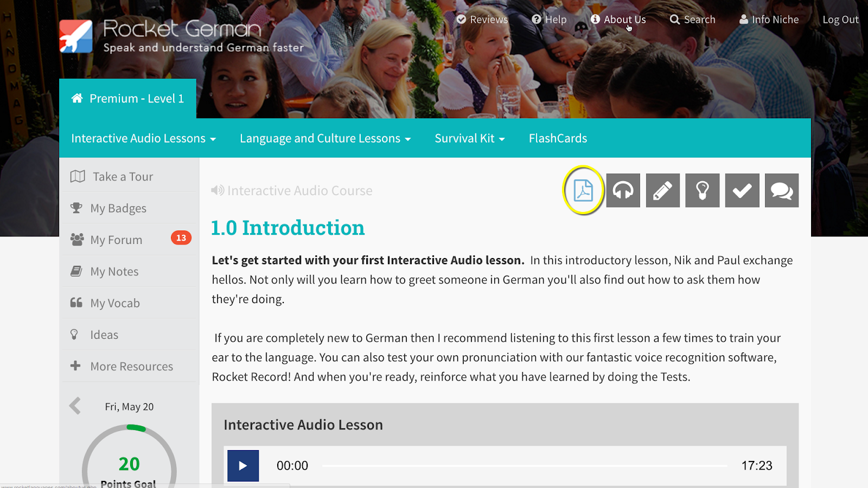Click the plus icon beside More Resources
This screenshot has height=488, width=868.
coord(75,366)
